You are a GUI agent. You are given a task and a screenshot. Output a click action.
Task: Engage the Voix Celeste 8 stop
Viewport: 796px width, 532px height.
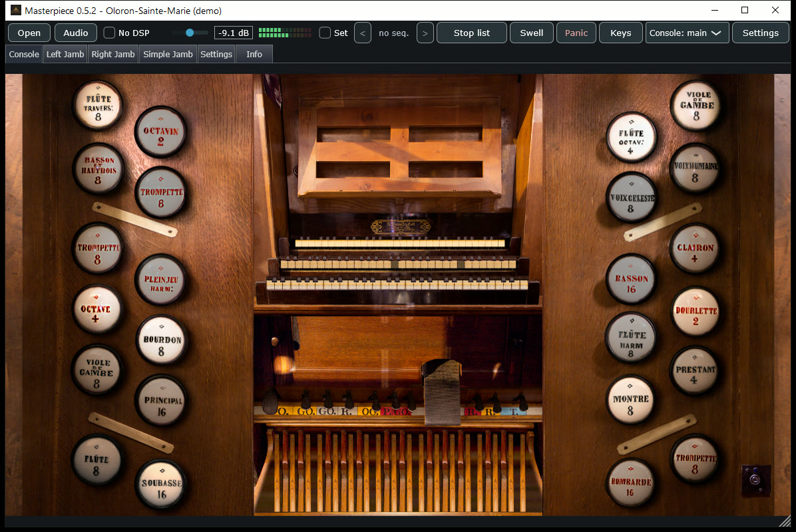(x=631, y=198)
